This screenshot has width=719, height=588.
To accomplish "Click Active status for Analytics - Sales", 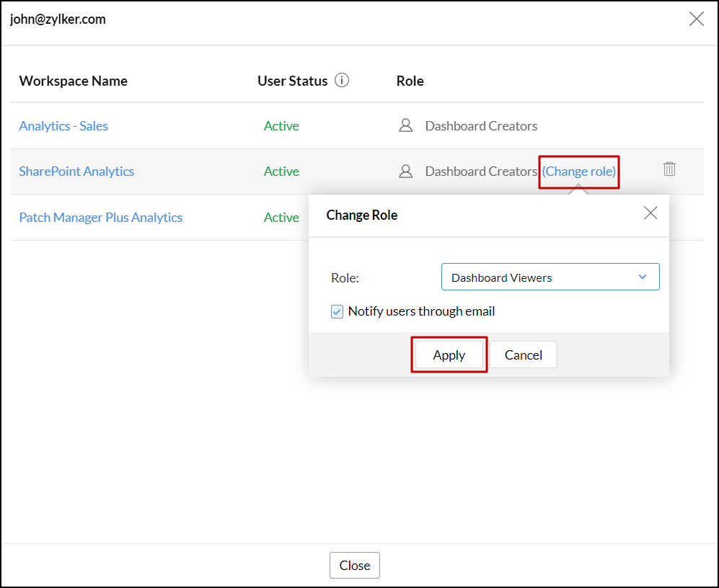I will (281, 126).
